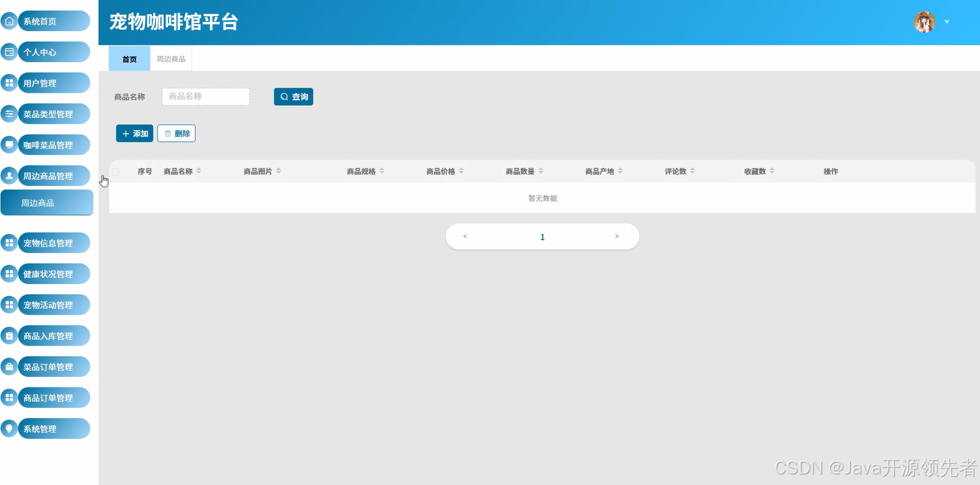
Task: Collapse 周边商品管理 menu
Action: [x=53, y=176]
